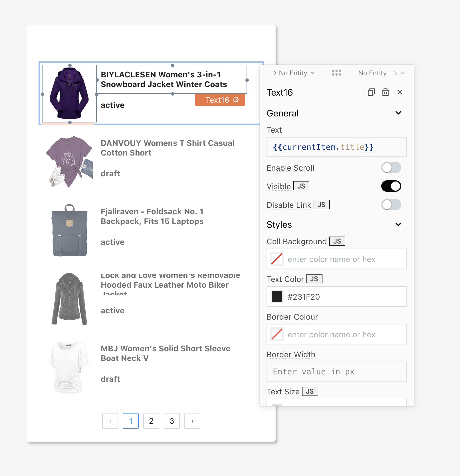The image size is (460, 476).
Task: Go to next page with the arrow chevron
Action: pos(192,421)
